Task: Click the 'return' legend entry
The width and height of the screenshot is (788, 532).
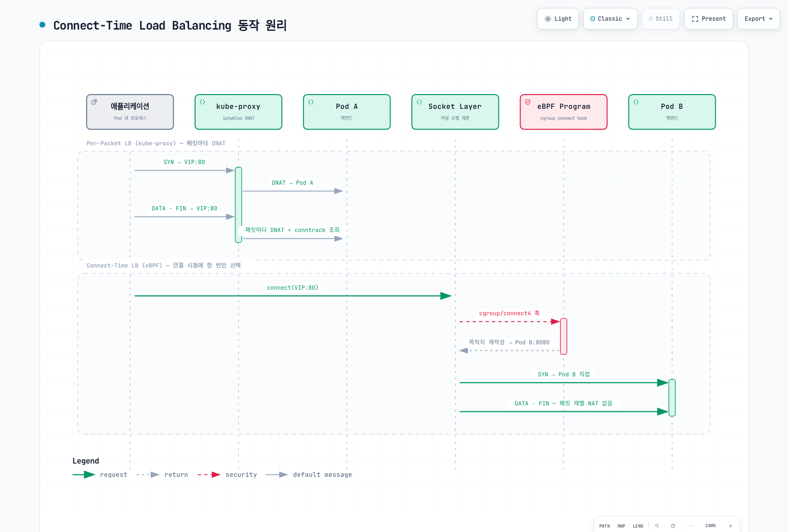Action: 162,475
